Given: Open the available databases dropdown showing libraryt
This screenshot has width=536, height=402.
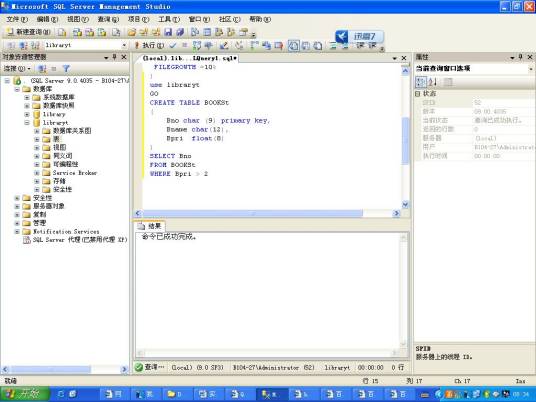Looking at the screenshot, I should coord(124,45).
